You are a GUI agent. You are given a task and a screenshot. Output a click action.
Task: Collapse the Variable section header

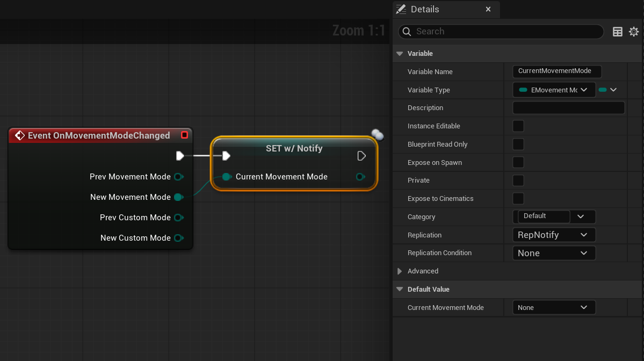400,53
